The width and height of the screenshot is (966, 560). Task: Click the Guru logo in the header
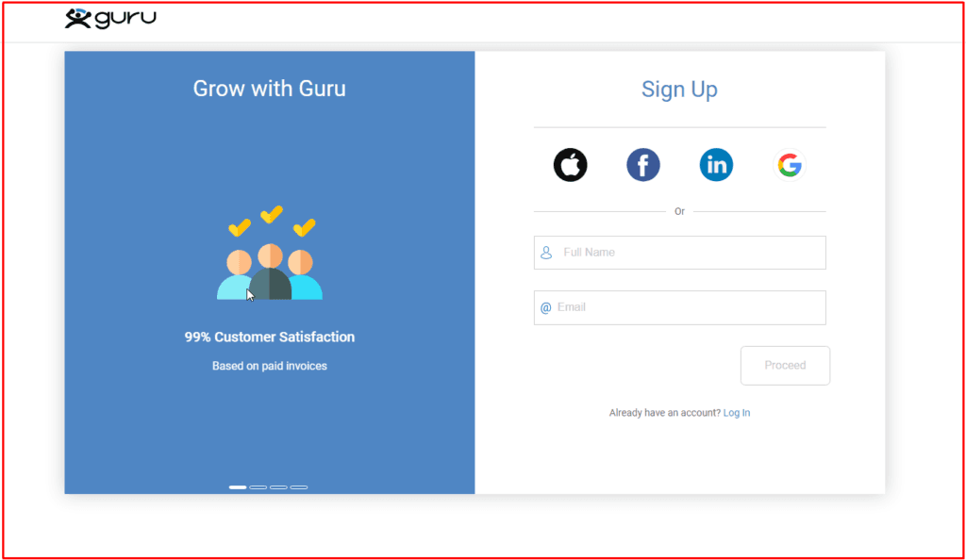pyautogui.click(x=110, y=18)
